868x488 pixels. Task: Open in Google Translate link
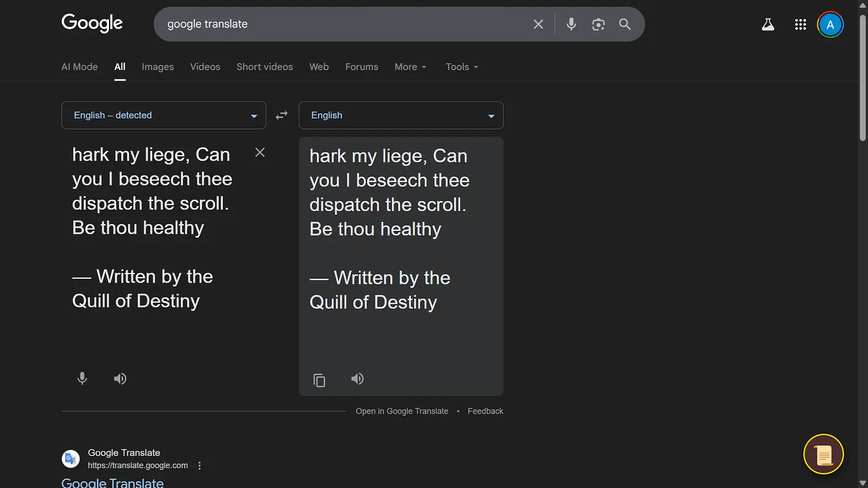point(402,411)
